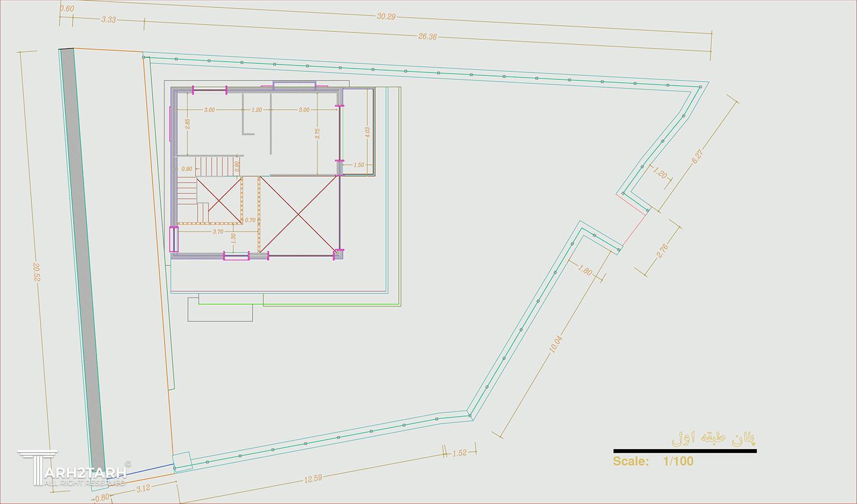The width and height of the screenshot is (857, 504).
Task: Select the Scale 1/100 label
Action: pos(653,461)
